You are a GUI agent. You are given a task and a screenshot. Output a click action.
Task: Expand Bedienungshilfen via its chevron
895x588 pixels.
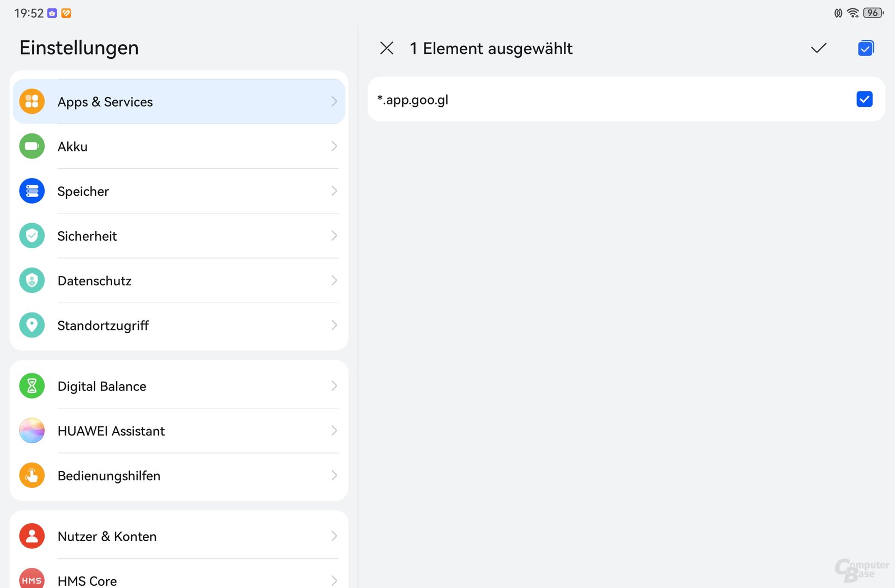point(334,475)
